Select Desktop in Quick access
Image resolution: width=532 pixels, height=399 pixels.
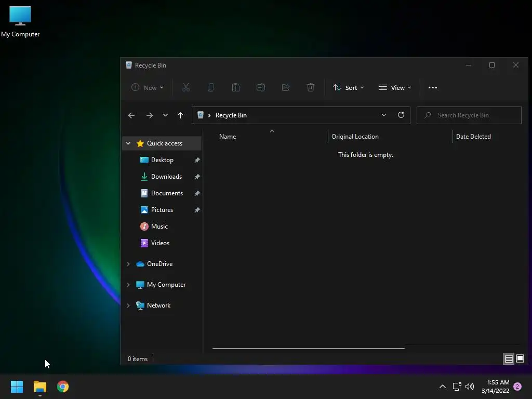click(162, 160)
